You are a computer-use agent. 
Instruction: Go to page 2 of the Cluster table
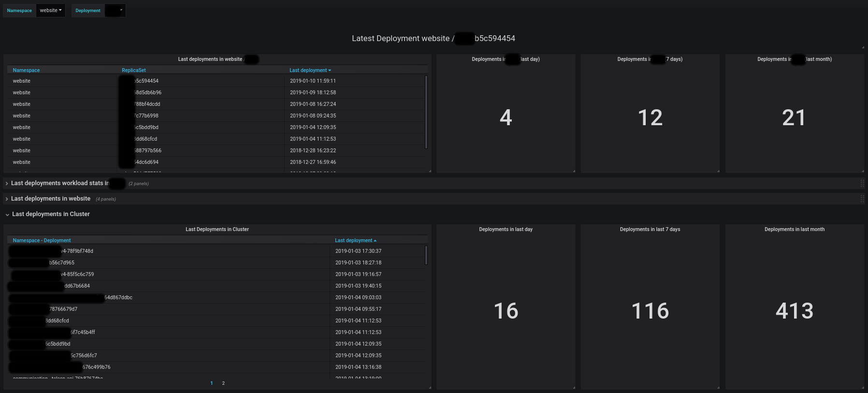coord(223,383)
